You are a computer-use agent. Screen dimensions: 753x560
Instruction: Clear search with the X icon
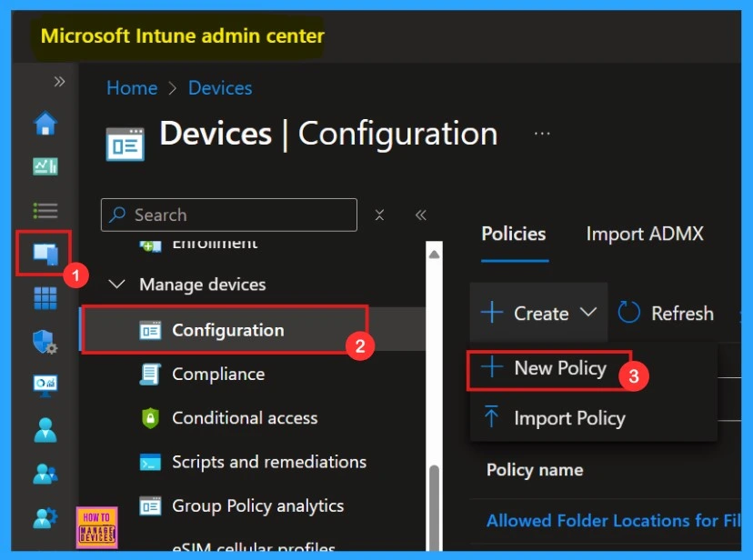[x=379, y=215]
